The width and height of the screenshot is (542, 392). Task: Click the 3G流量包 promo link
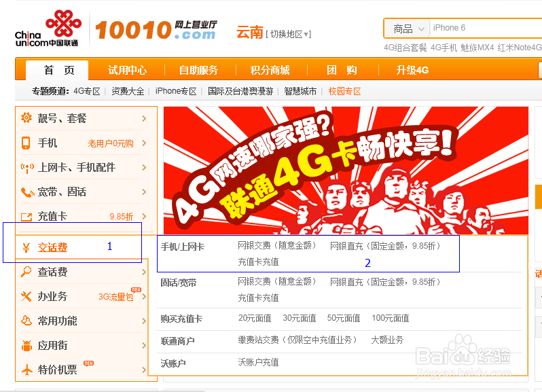click(115, 297)
